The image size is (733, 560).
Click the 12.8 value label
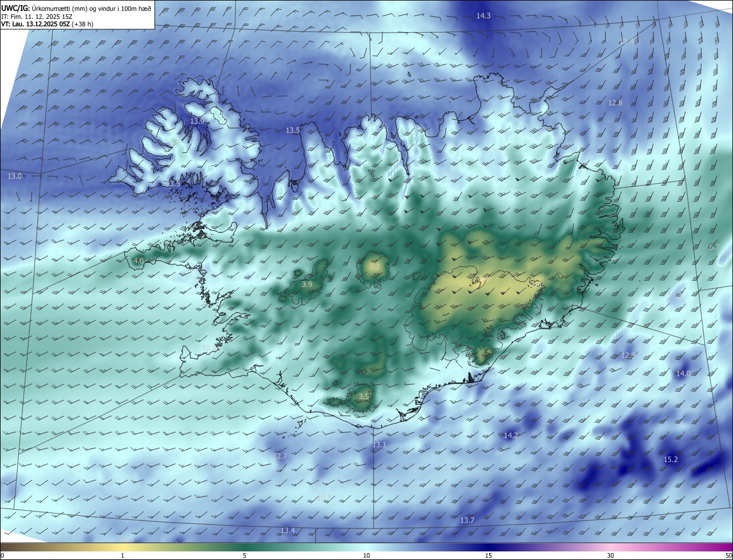[x=615, y=103]
